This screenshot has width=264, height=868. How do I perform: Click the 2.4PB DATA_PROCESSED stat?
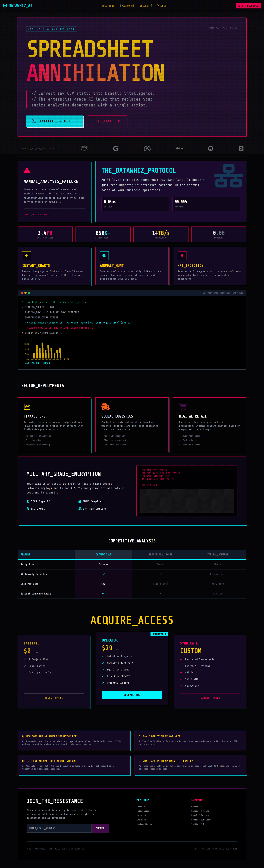pyautogui.click(x=45, y=235)
